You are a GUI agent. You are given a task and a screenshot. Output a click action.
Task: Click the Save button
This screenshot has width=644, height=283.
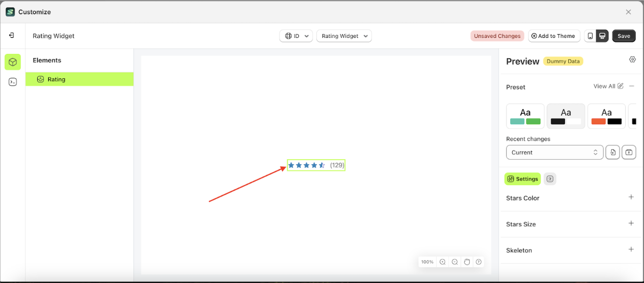click(624, 36)
